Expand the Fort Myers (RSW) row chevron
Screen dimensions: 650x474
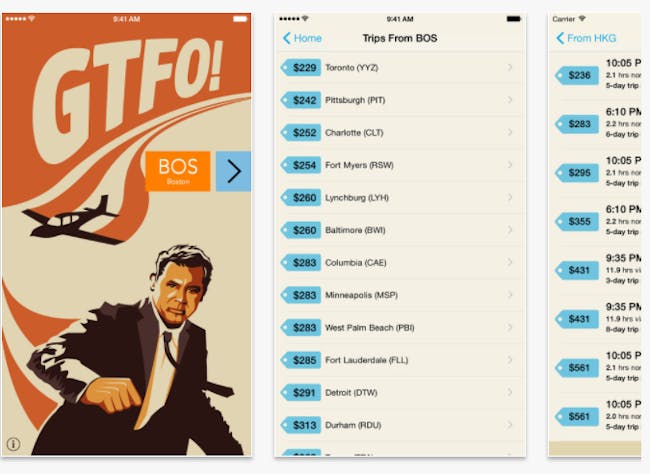(510, 165)
